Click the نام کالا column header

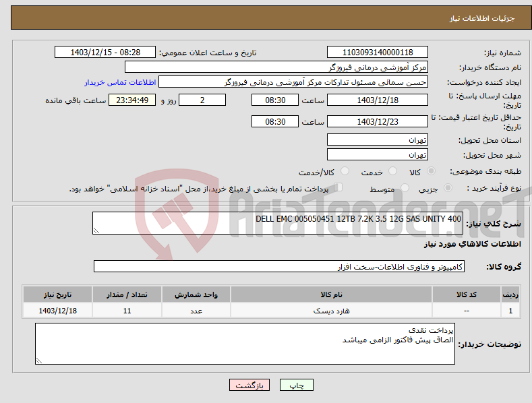pos(331,294)
